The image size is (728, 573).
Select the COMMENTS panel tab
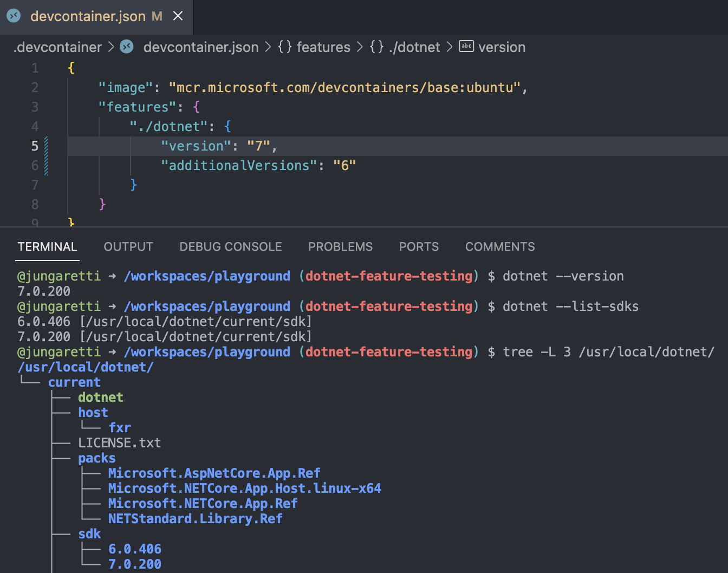pos(499,246)
